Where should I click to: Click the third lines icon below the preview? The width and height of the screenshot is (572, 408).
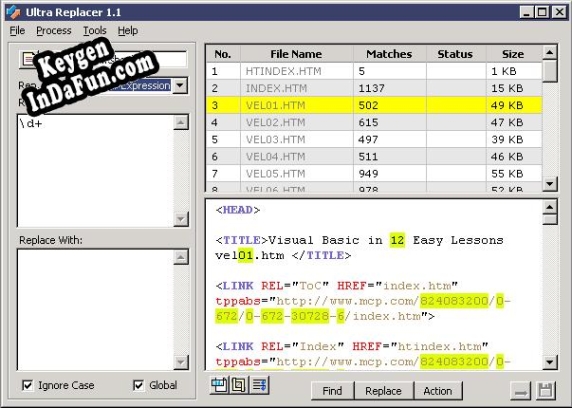(x=259, y=385)
